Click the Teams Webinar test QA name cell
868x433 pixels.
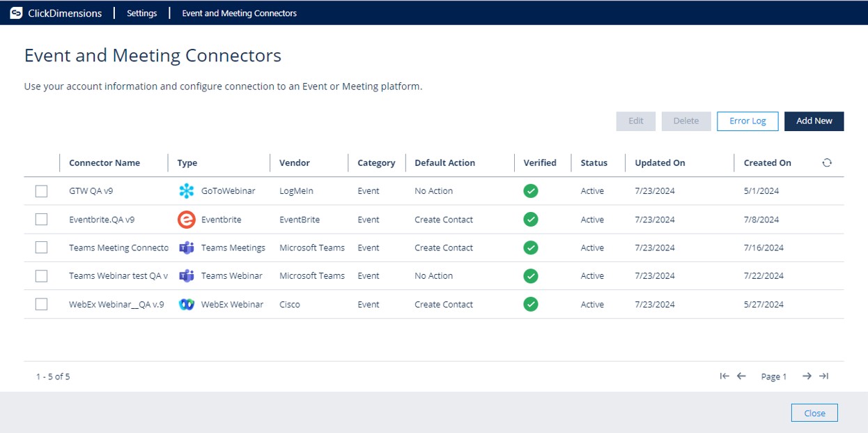(x=118, y=276)
